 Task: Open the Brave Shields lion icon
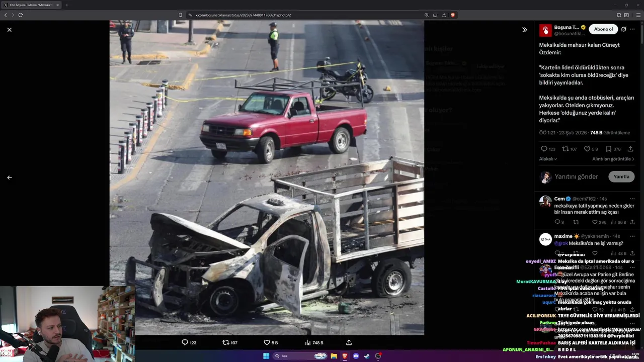tap(453, 15)
